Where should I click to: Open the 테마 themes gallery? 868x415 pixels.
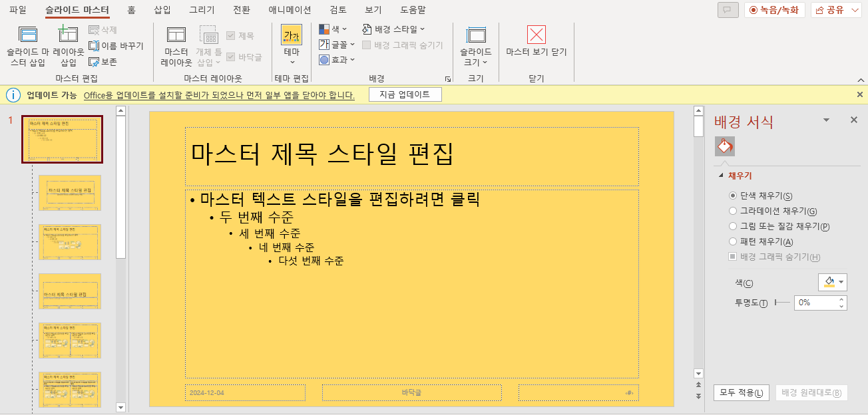coord(292,45)
